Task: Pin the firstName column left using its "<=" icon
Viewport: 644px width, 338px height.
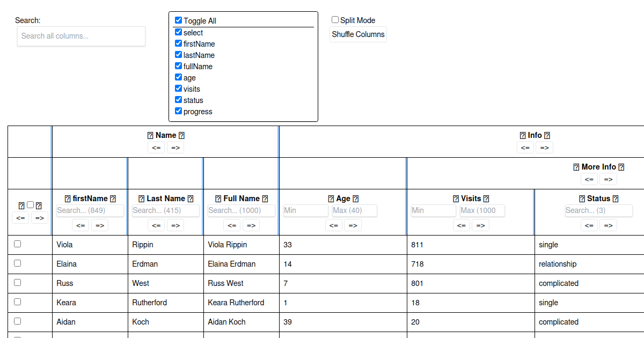Action: (x=80, y=225)
